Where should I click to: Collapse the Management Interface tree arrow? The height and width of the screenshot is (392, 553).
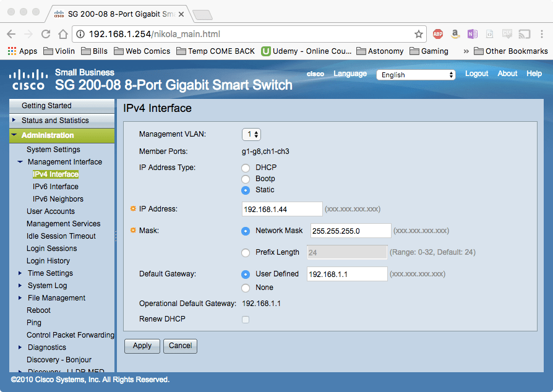(20, 162)
